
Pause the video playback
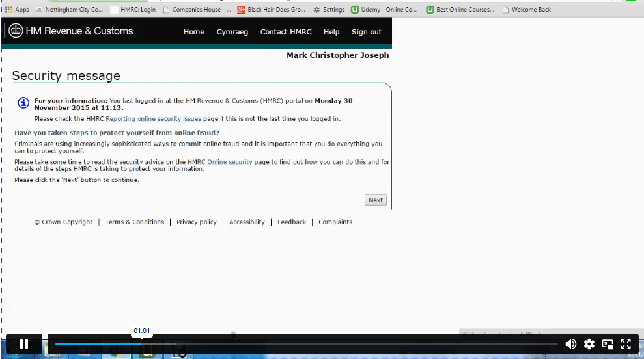[x=24, y=344]
